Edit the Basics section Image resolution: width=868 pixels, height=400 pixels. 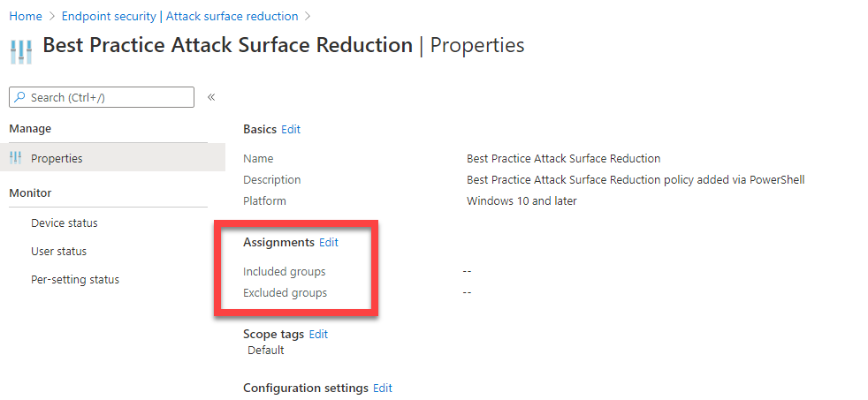291,129
